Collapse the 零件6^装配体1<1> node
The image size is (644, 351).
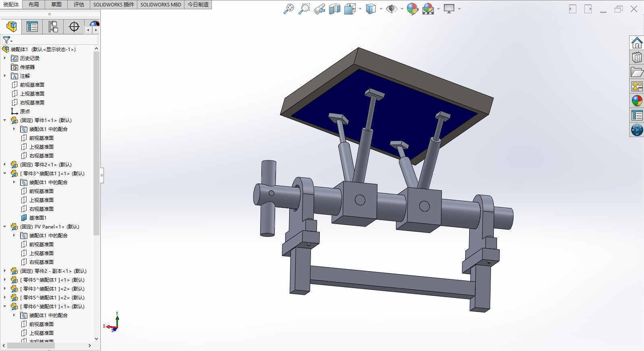(5, 306)
